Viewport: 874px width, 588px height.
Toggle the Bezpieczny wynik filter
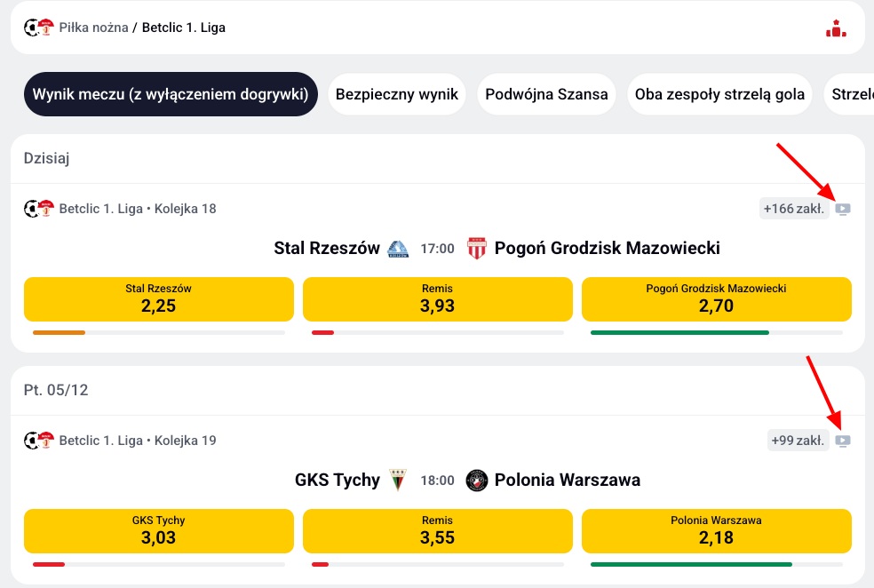pyautogui.click(x=396, y=93)
